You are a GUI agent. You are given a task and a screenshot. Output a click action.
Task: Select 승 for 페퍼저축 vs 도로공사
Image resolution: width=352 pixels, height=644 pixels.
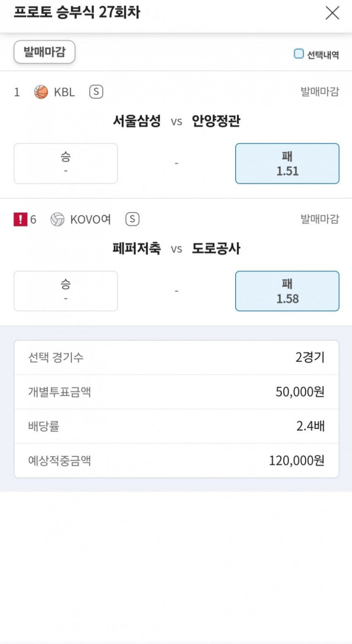[x=66, y=291]
